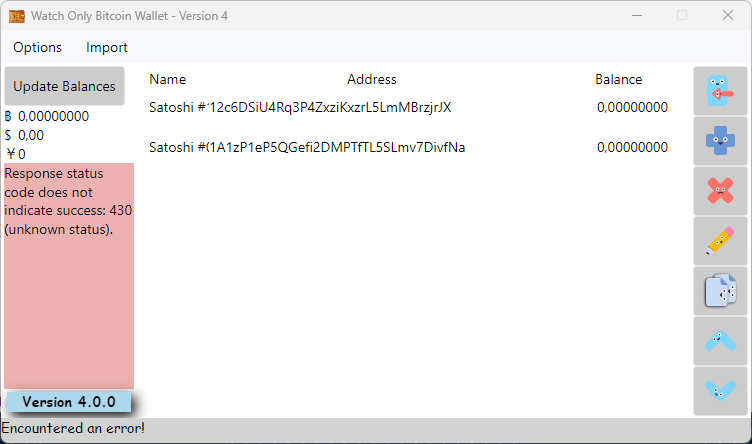This screenshot has height=444, width=752.
Task: Click the Update Balances button
Action: pos(64,86)
